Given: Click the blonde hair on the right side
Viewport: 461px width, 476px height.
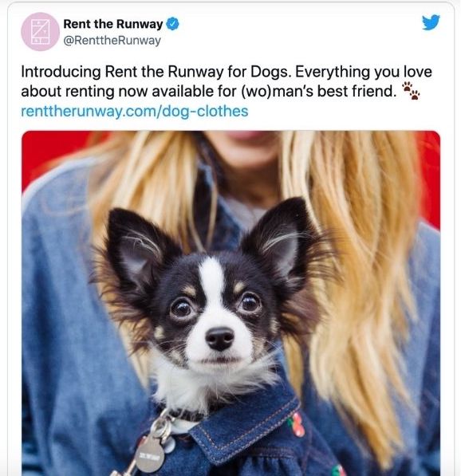Looking at the screenshot, I should coord(358,273).
